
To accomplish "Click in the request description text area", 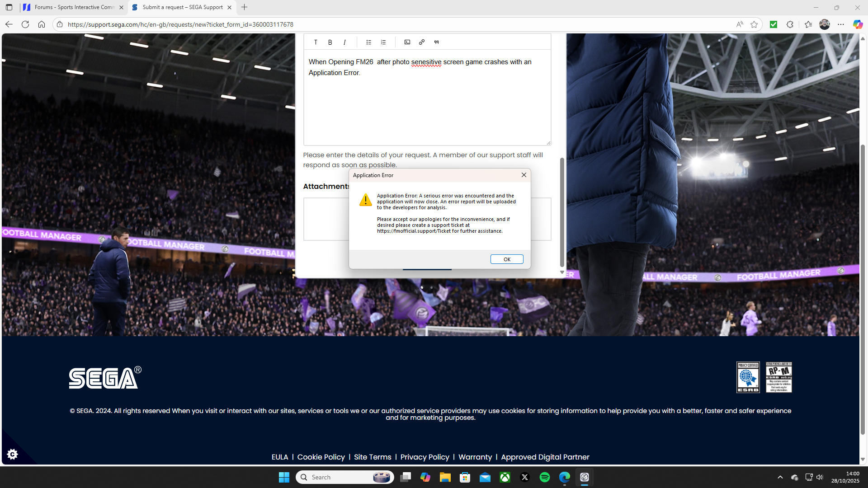I will coord(427,97).
